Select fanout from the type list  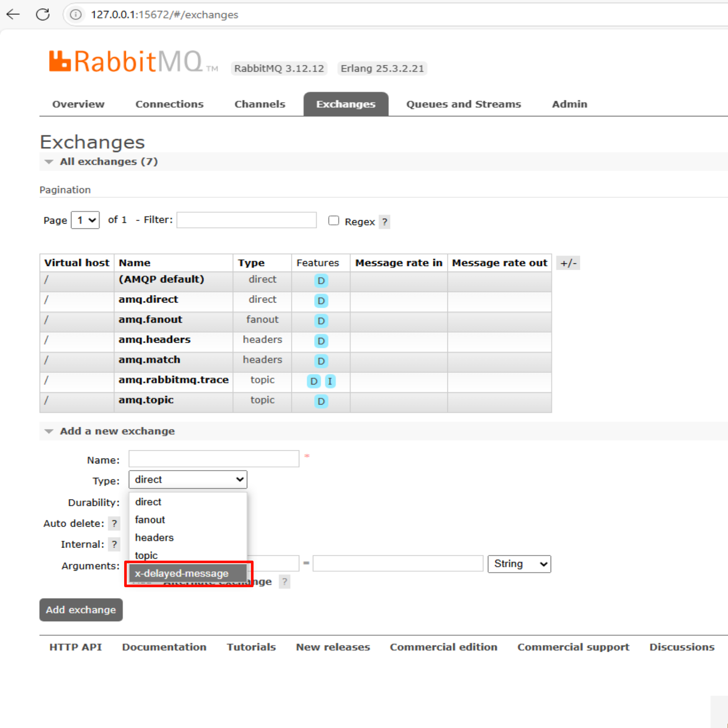click(x=188, y=520)
